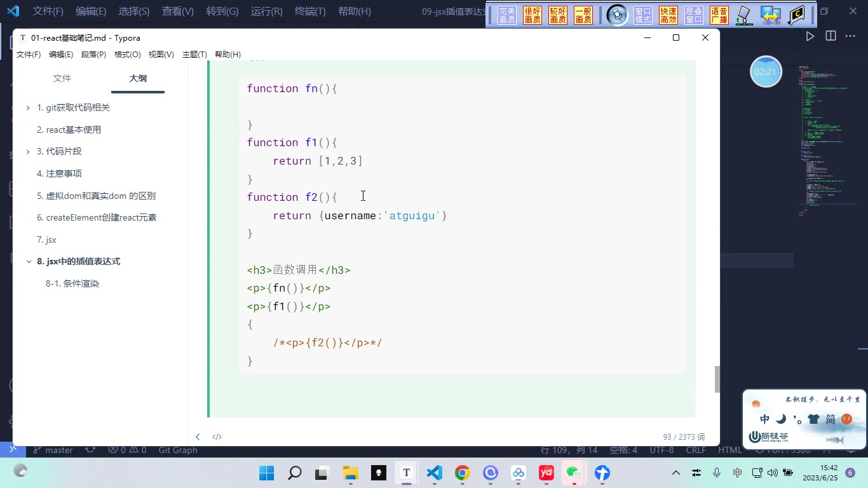Open Git Graph from status bar
868x488 pixels.
(178, 450)
